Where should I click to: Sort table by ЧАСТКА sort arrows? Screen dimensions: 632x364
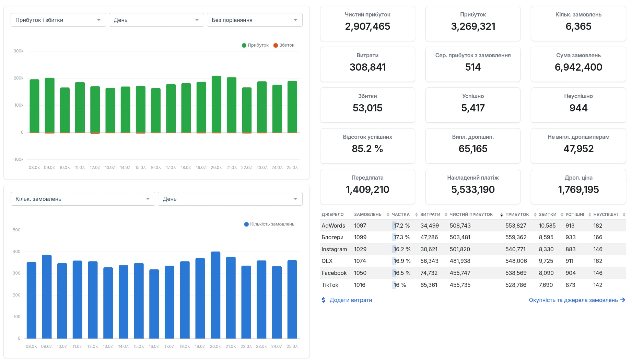[x=416, y=215]
